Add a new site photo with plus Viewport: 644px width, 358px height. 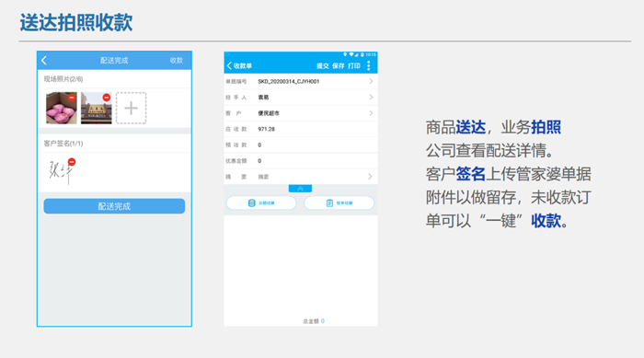131,108
